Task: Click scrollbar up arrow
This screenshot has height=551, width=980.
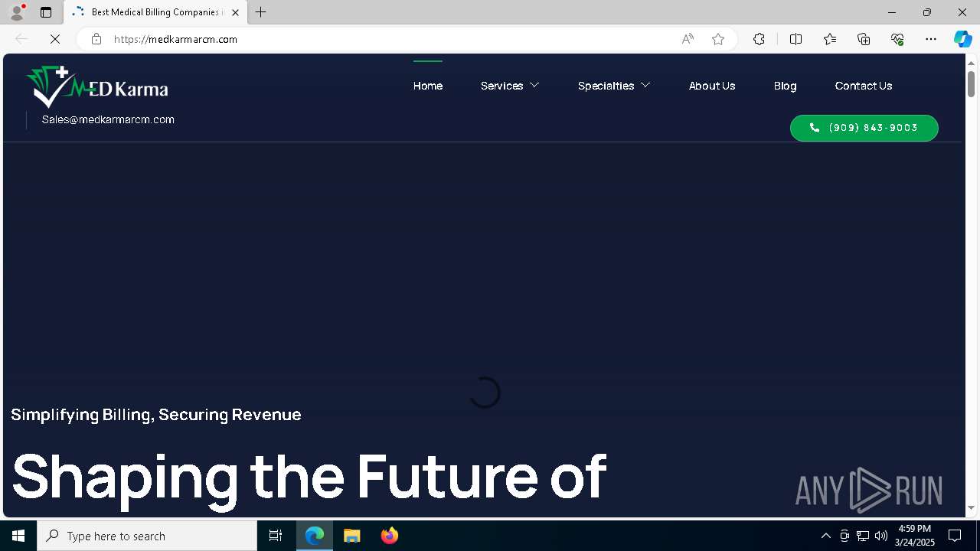Action: coord(971,63)
